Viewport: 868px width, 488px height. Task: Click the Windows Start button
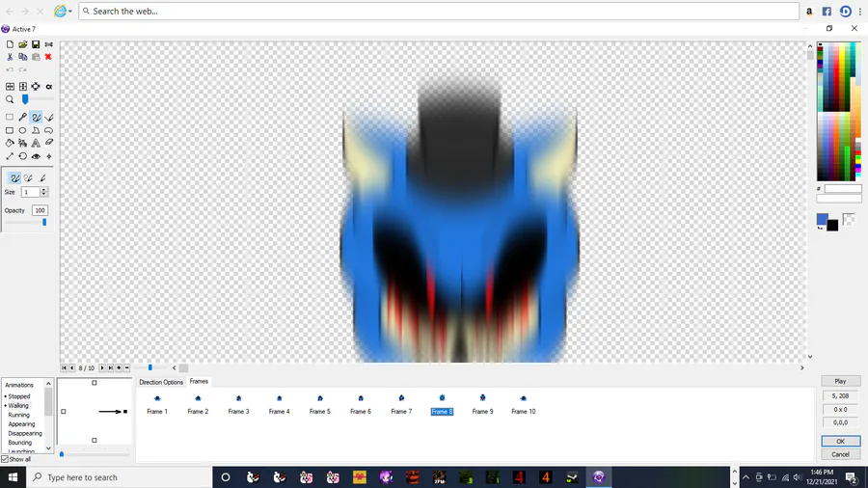(13, 477)
